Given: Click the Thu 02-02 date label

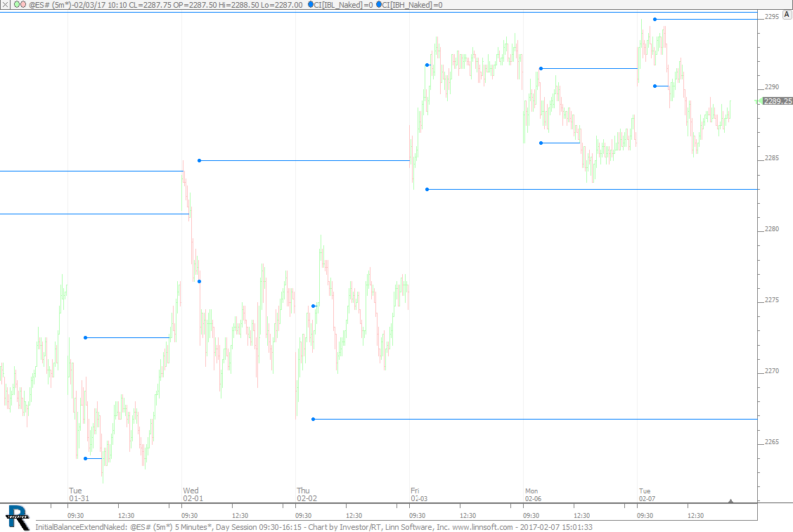Looking at the screenshot, I should point(307,495).
